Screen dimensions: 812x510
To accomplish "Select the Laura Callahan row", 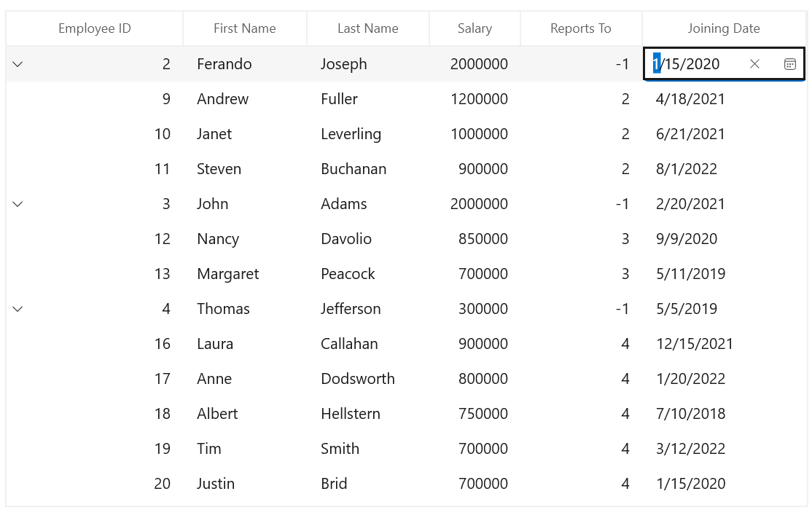I will click(x=215, y=344).
